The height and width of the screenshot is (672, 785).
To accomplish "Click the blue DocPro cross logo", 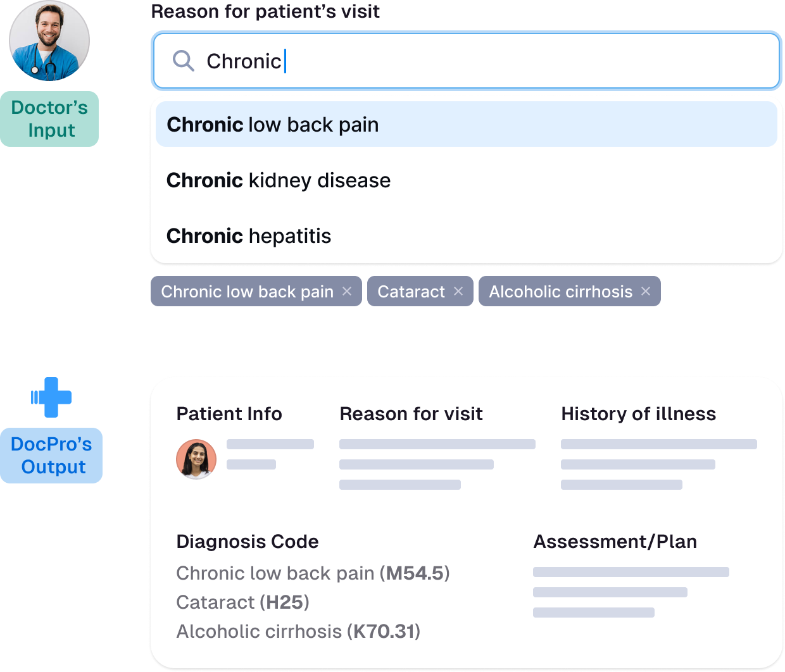I will 51,397.
